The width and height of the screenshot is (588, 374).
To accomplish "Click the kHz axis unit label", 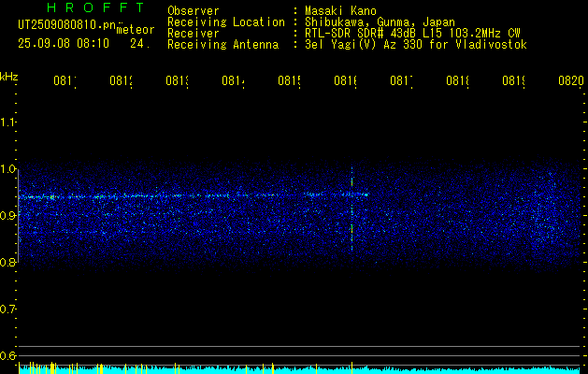I will (x=9, y=77).
